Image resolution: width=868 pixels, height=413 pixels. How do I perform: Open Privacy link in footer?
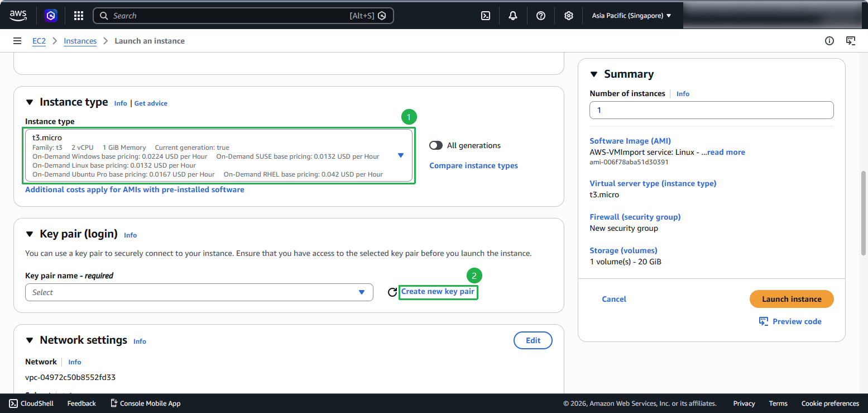click(x=744, y=403)
